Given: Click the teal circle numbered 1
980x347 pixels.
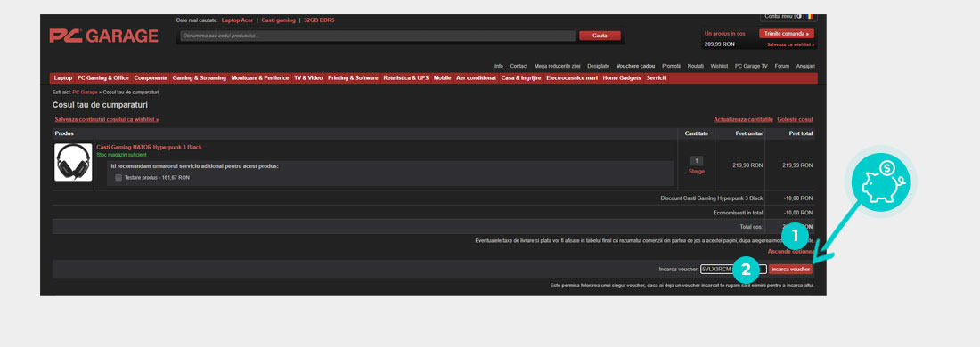Looking at the screenshot, I should pos(795,237).
